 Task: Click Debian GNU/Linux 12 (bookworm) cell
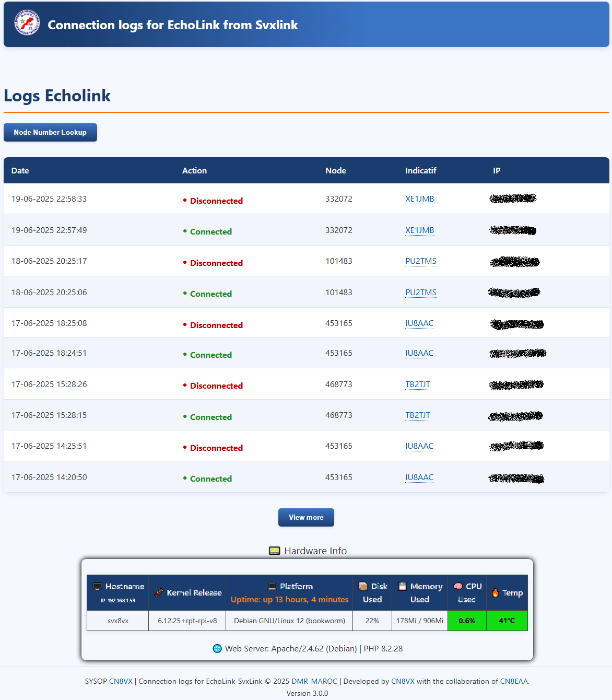pos(289,621)
